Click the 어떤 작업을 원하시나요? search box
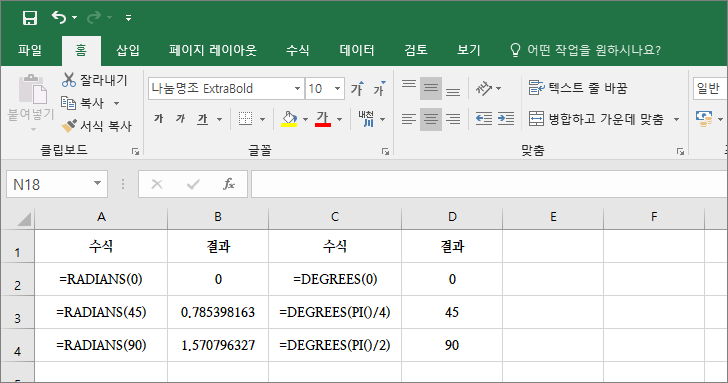Screen dimensions: 728x383 pyautogui.click(x=585, y=50)
